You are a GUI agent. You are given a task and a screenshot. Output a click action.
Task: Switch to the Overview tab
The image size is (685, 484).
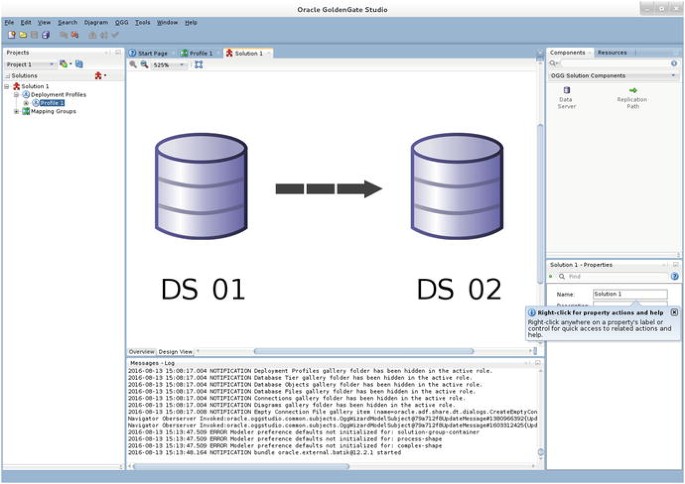pos(141,351)
